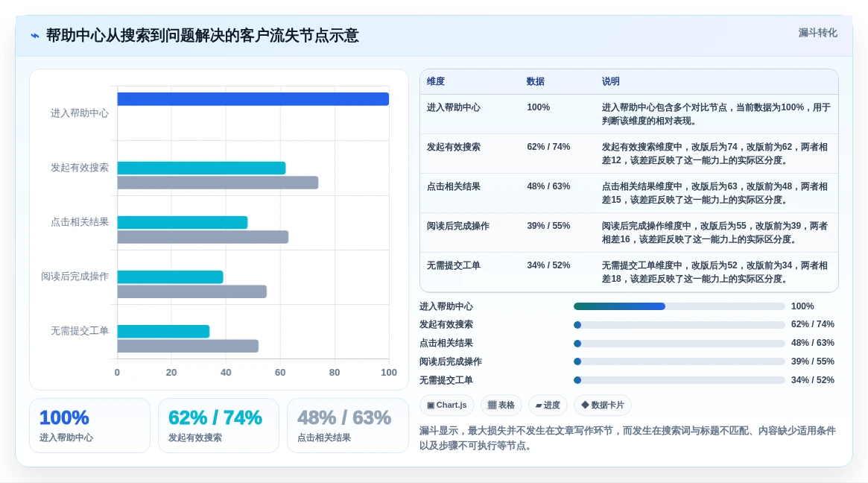Click the gray 点击相关结果 bar in the chart
This screenshot has width=868, height=483.
[203, 237]
